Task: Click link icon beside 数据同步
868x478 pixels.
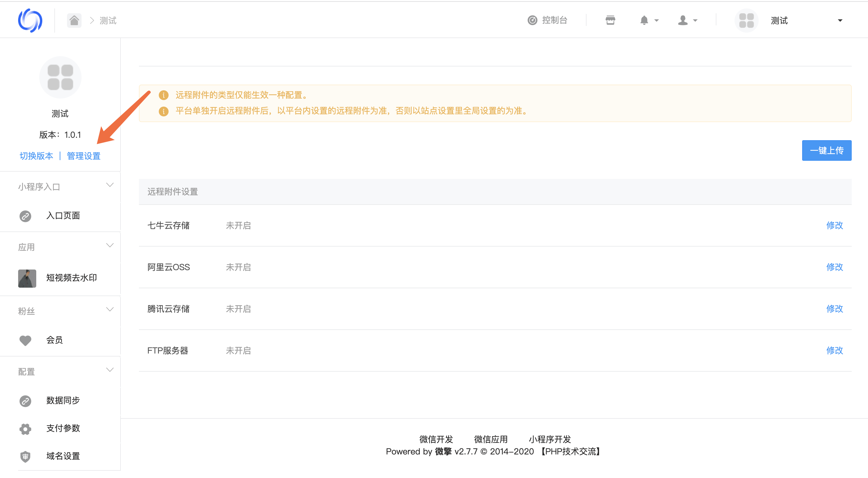Action: (x=25, y=401)
